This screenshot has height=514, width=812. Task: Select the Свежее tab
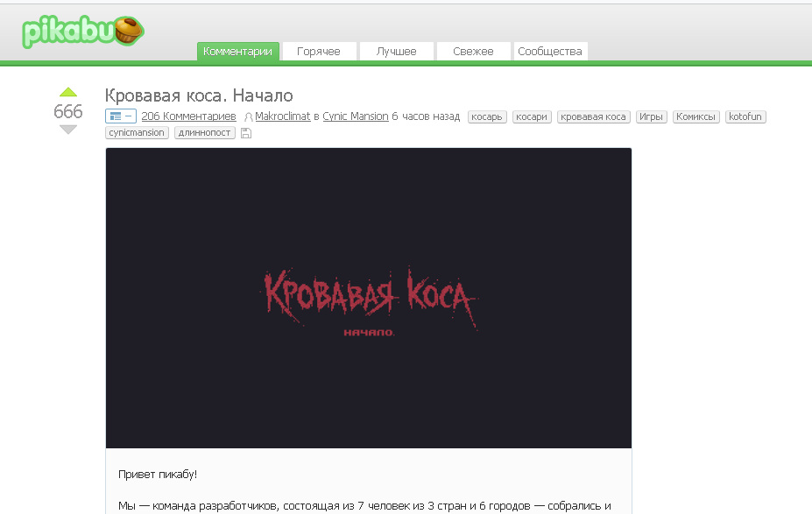(473, 52)
